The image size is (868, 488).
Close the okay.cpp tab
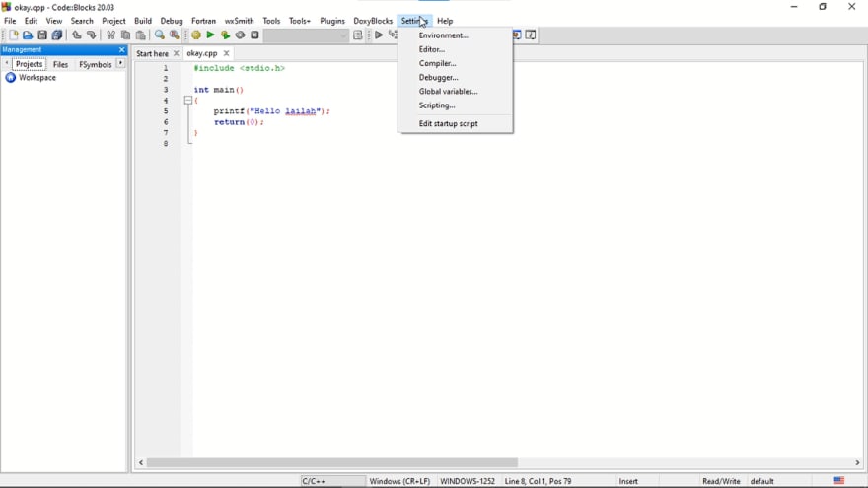[x=226, y=53]
